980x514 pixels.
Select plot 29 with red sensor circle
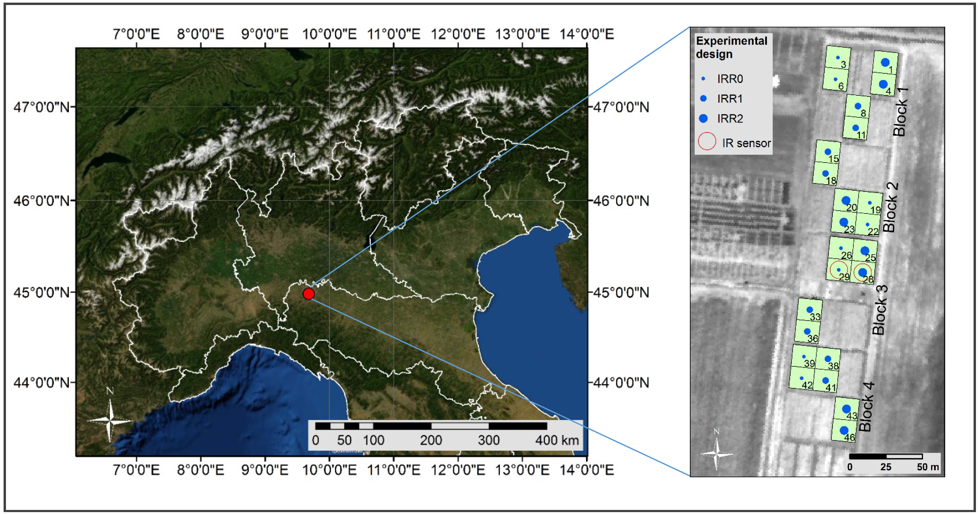839,270
